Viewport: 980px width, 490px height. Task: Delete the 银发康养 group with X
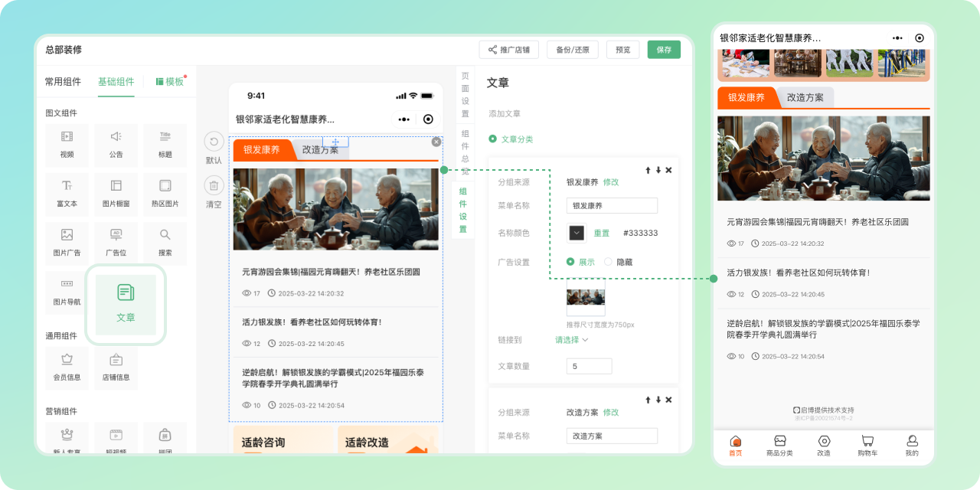point(668,170)
